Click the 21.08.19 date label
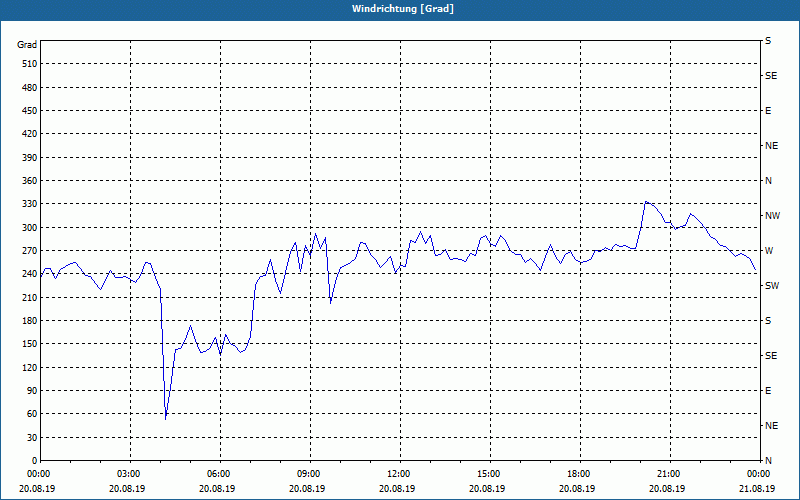This screenshot has height=500, width=800. point(757,488)
